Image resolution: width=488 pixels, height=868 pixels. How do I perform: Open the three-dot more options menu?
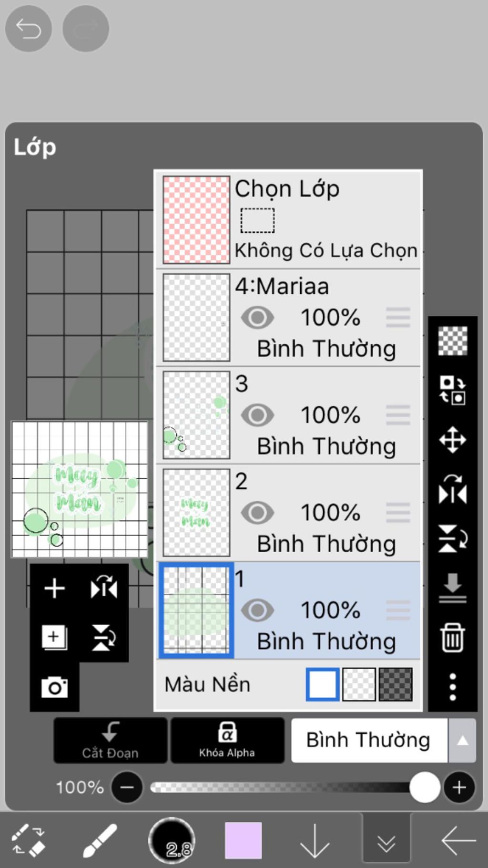(452, 687)
